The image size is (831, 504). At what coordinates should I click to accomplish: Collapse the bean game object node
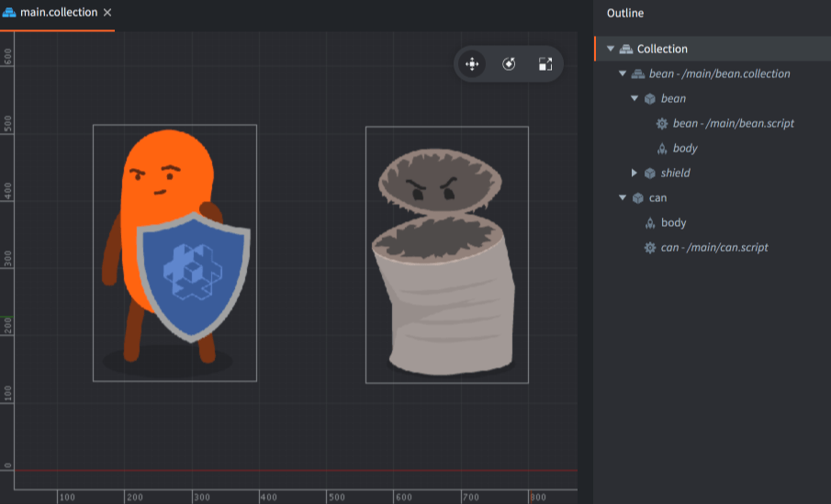[634, 98]
